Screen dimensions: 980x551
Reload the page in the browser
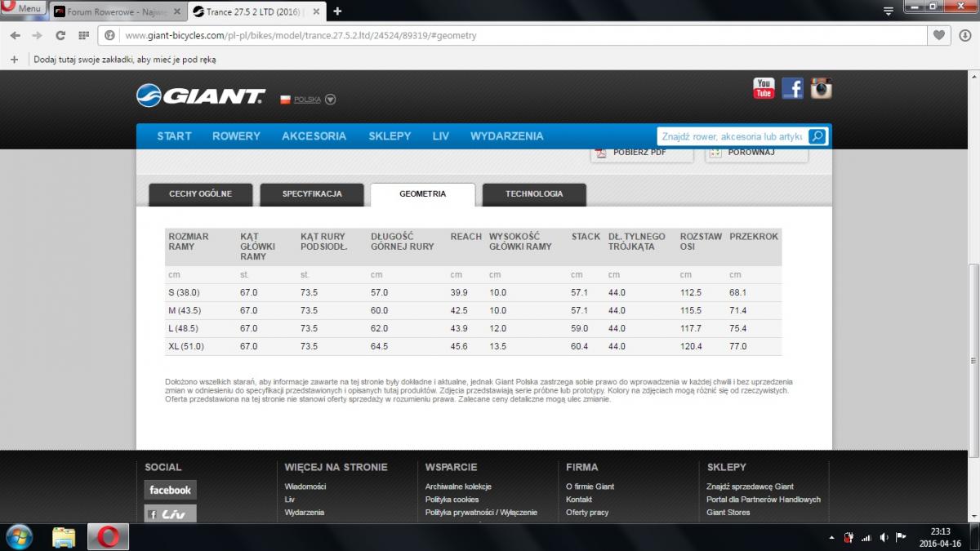click(60, 35)
